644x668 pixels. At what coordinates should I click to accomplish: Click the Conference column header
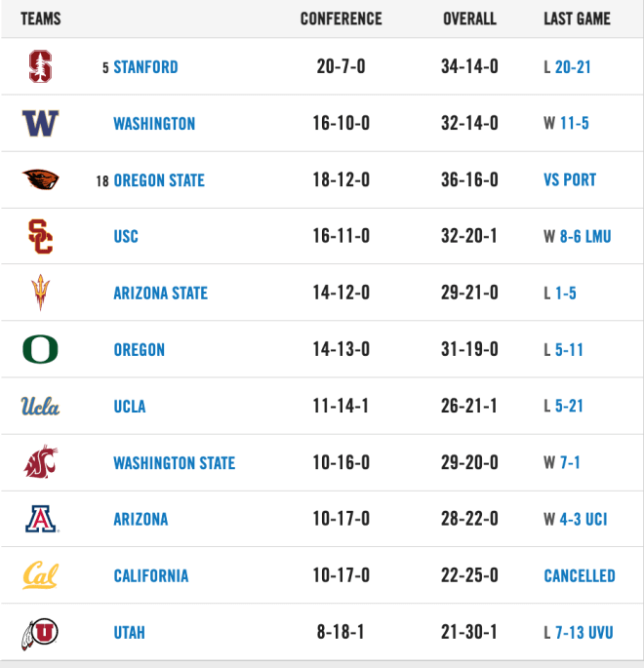(341, 19)
